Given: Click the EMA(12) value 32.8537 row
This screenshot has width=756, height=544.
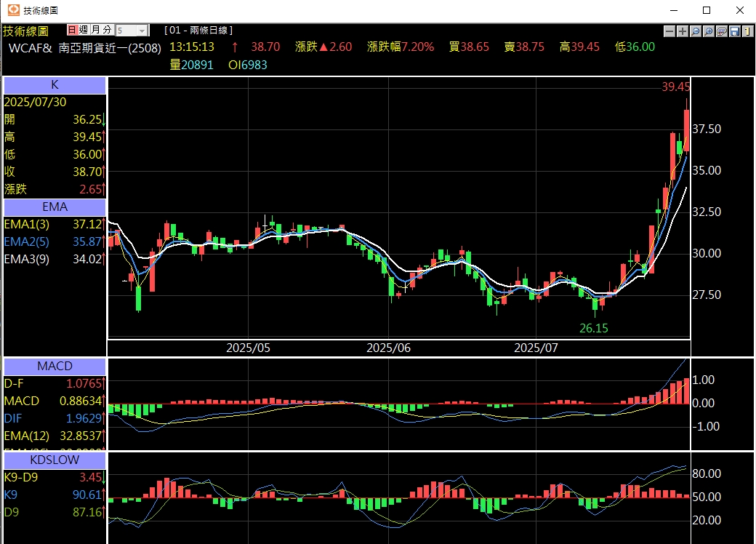Looking at the screenshot, I should (55, 436).
